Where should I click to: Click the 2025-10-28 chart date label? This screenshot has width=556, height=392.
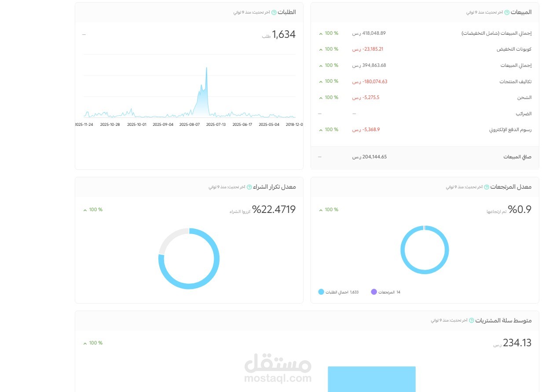point(110,125)
